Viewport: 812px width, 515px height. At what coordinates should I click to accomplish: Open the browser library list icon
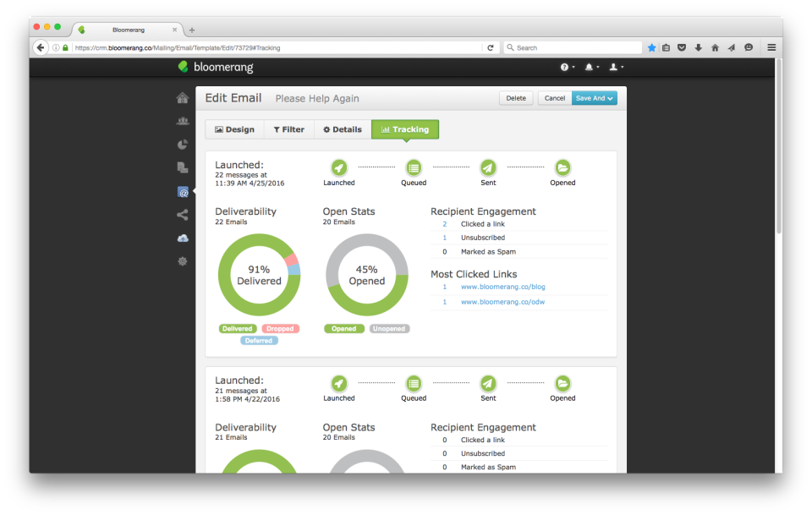[x=666, y=47]
